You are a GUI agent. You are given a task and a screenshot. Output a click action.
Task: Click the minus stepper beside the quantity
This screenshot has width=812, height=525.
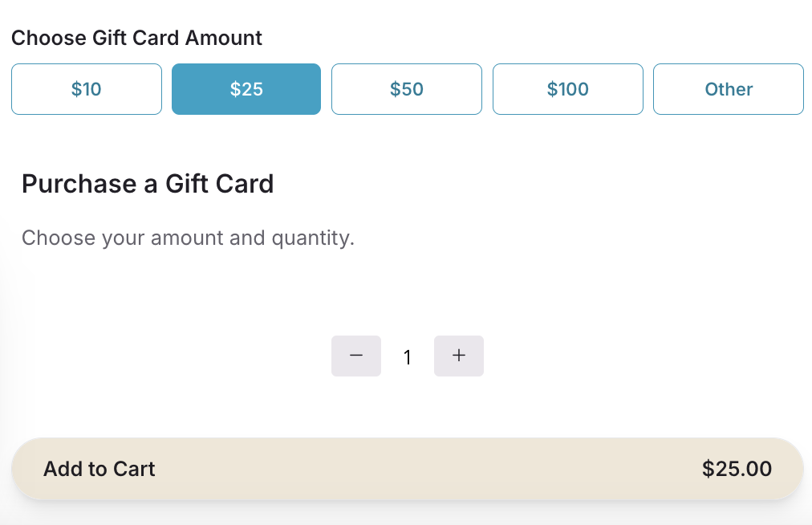coord(355,356)
